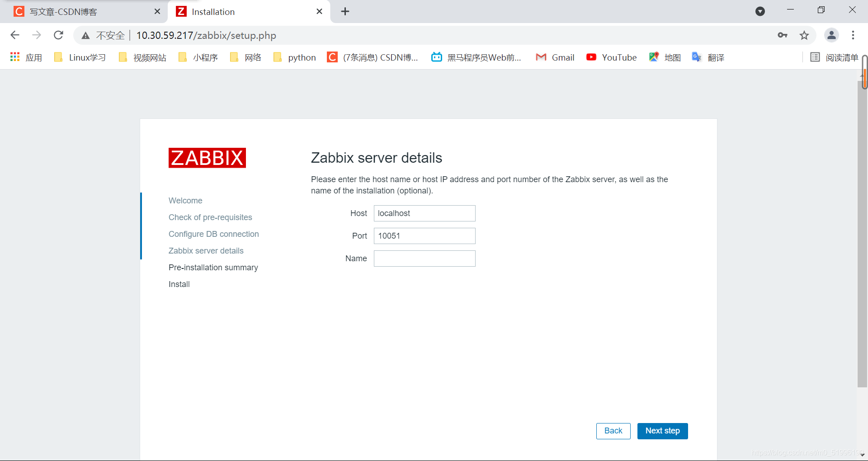The width and height of the screenshot is (868, 461).
Task: Open the YouTube bookmark
Action: (611, 57)
